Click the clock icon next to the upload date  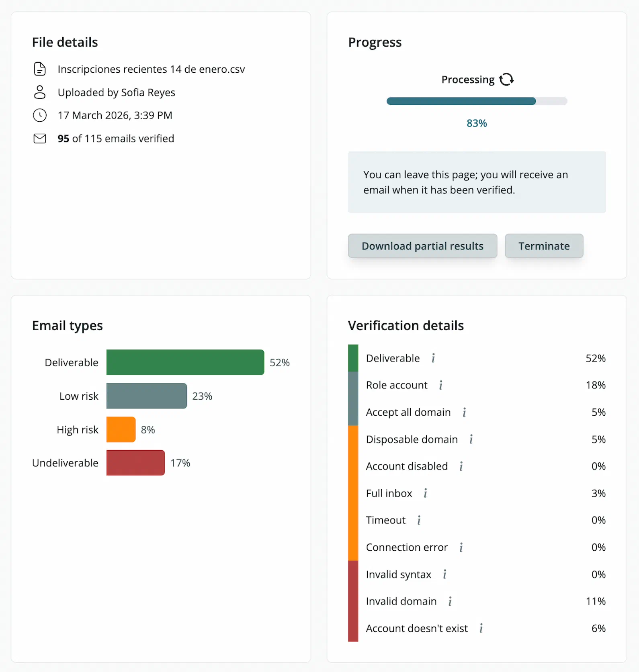tap(39, 115)
